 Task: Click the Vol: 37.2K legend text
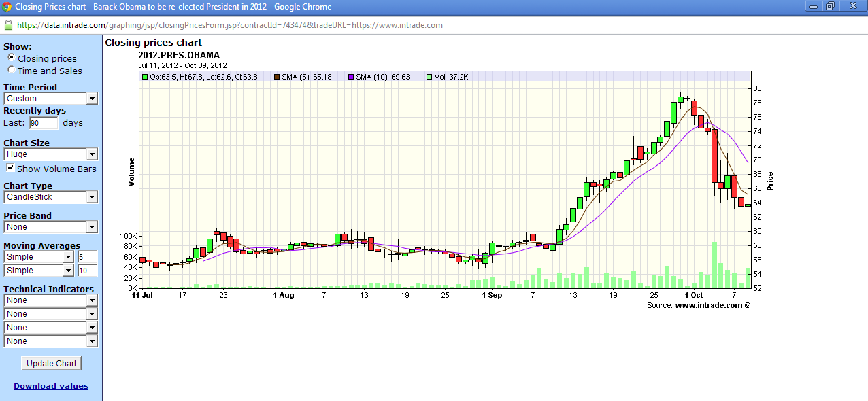451,77
